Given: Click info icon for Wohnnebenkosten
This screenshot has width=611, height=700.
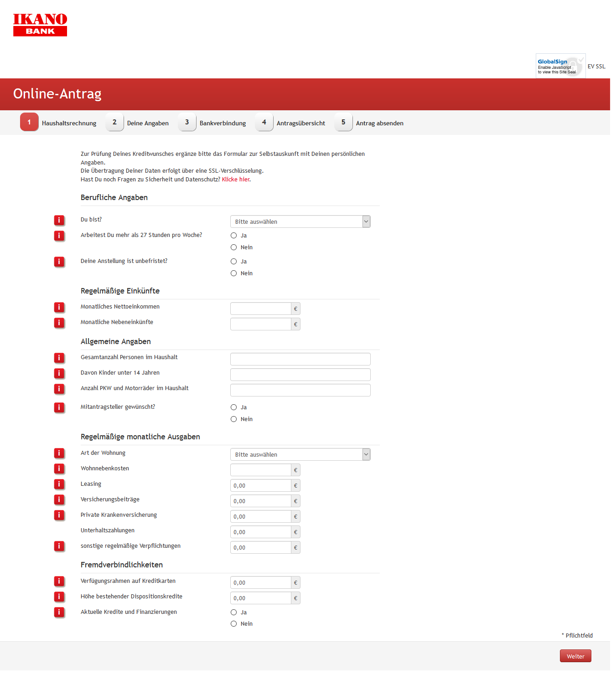Looking at the screenshot, I should (x=59, y=469).
